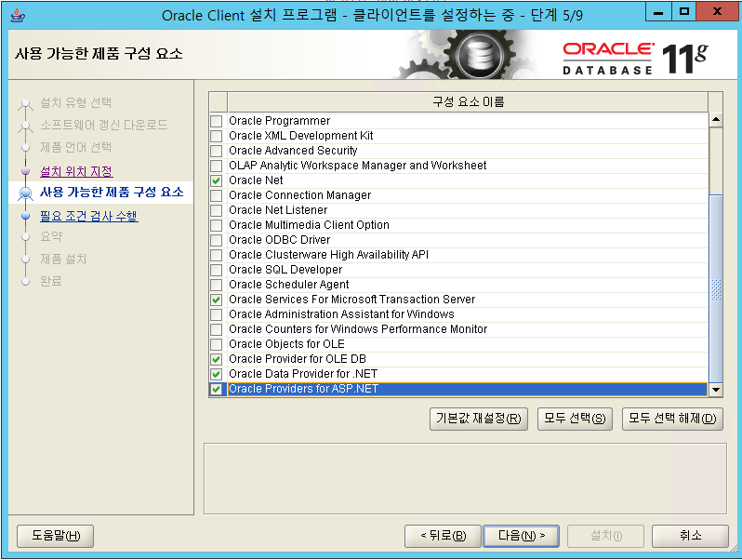Check the Oracle ODBC Driver checkbox

(x=217, y=240)
